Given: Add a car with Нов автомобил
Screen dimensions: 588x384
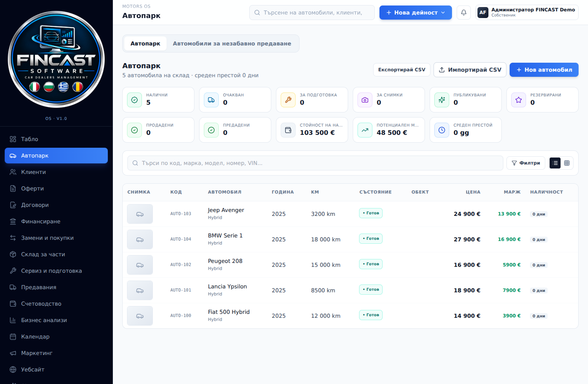Looking at the screenshot, I should 544,70.
